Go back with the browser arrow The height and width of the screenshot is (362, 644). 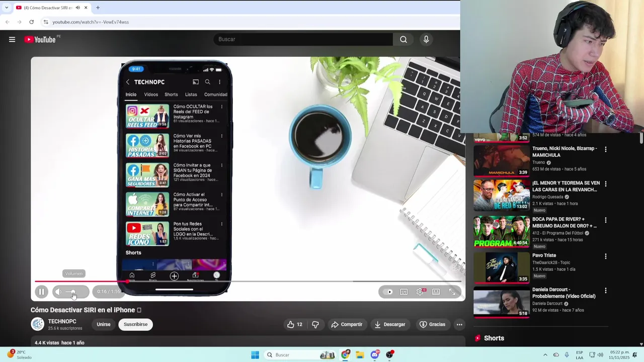[7, 22]
